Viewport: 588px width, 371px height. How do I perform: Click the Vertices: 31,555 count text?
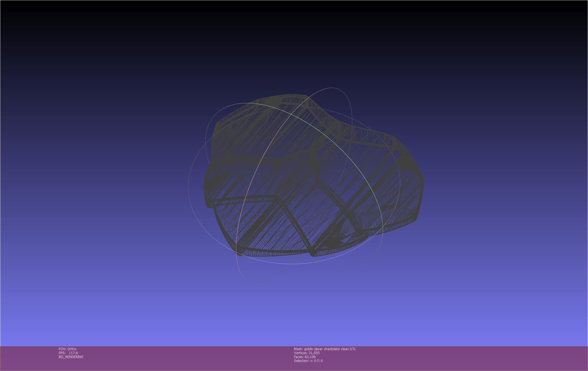coord(307,353)
